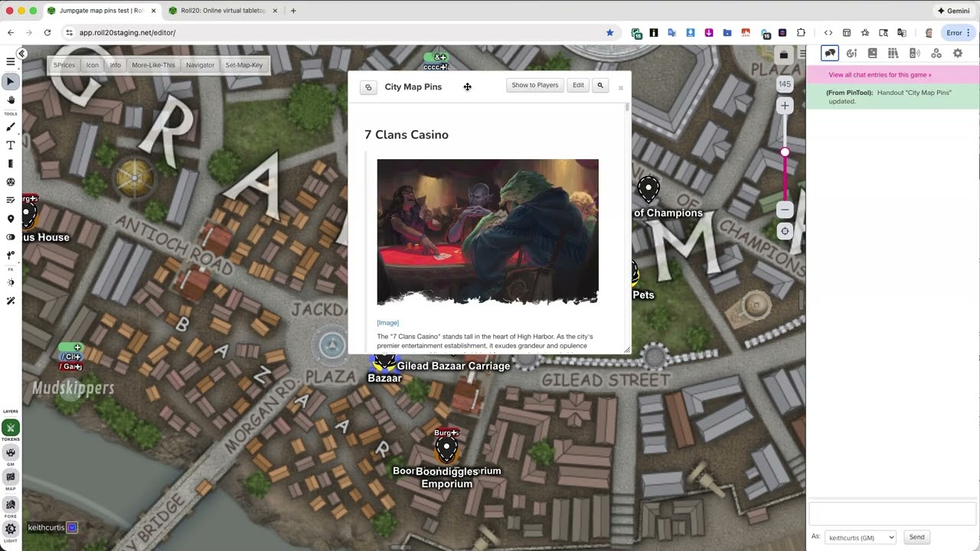The width and height of the screenshot is (980, 551).
Task: Open the Speaking As dropdown
Action: [860, 537]
